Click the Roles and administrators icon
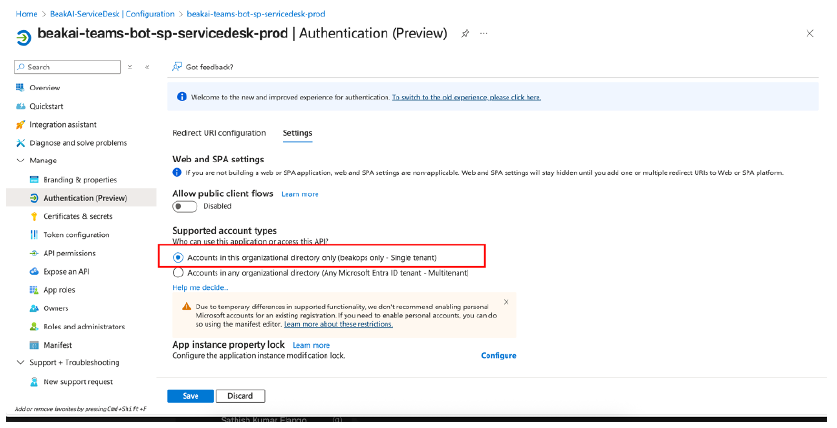Image resolution: width=837 pixels, height=428 pixels. coord(34,327)
